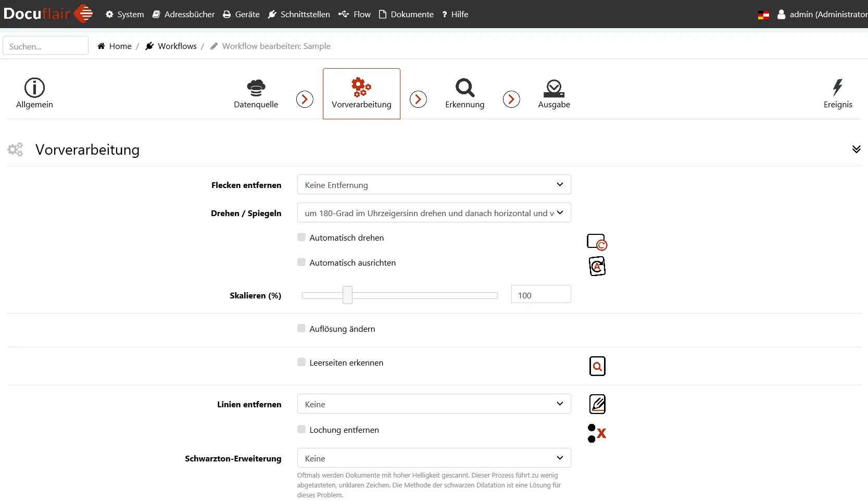Click the blank page detection icon
868x501 pixels.
click(597, 366)
